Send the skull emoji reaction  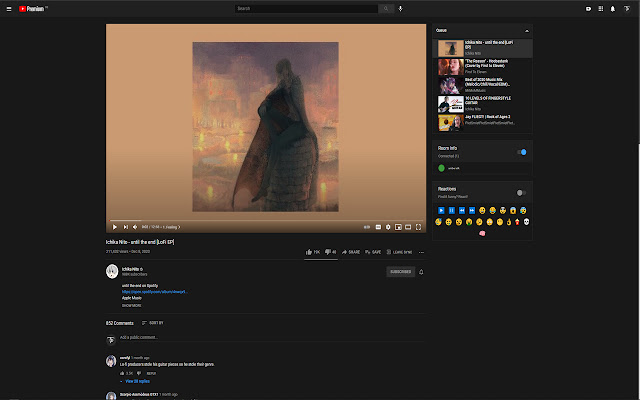point(527,222)
